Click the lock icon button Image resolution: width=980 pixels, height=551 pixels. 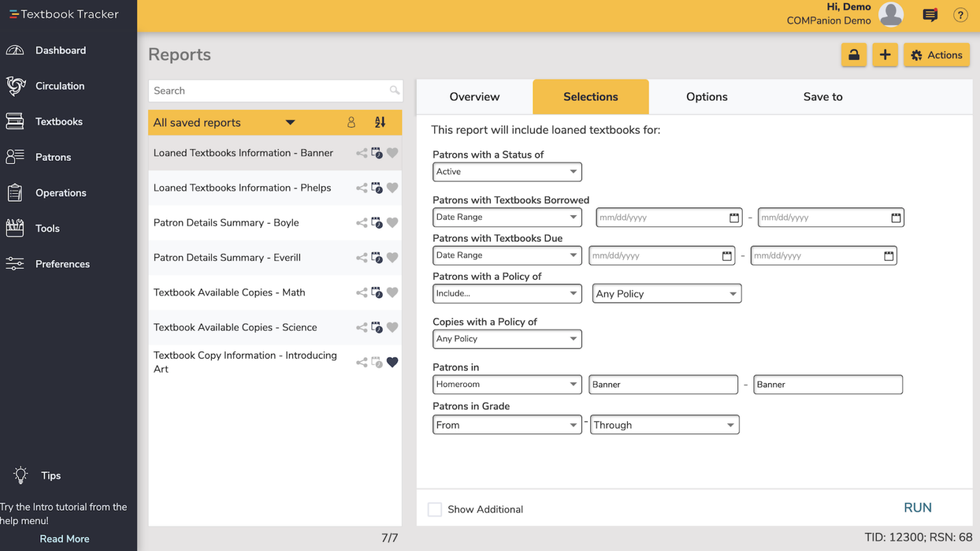coord(853,55)
